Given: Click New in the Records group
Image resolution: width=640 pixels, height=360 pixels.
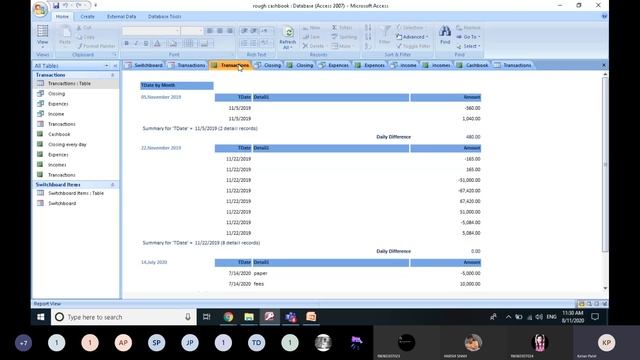Looking at the screenshot, I should click(x=311, y=27).
